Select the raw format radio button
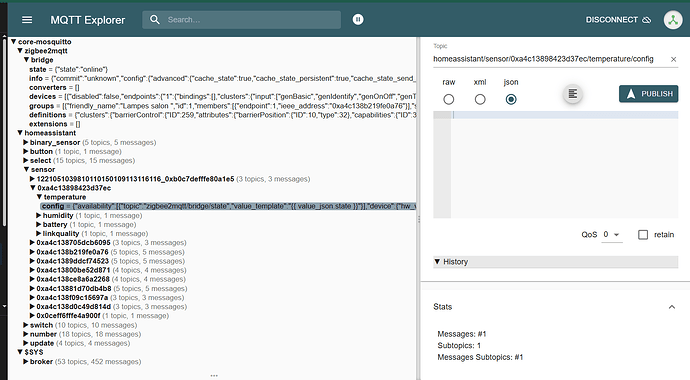Image resolution: width=690 pixels, height=380 pixels. click(x=448, y=99)
